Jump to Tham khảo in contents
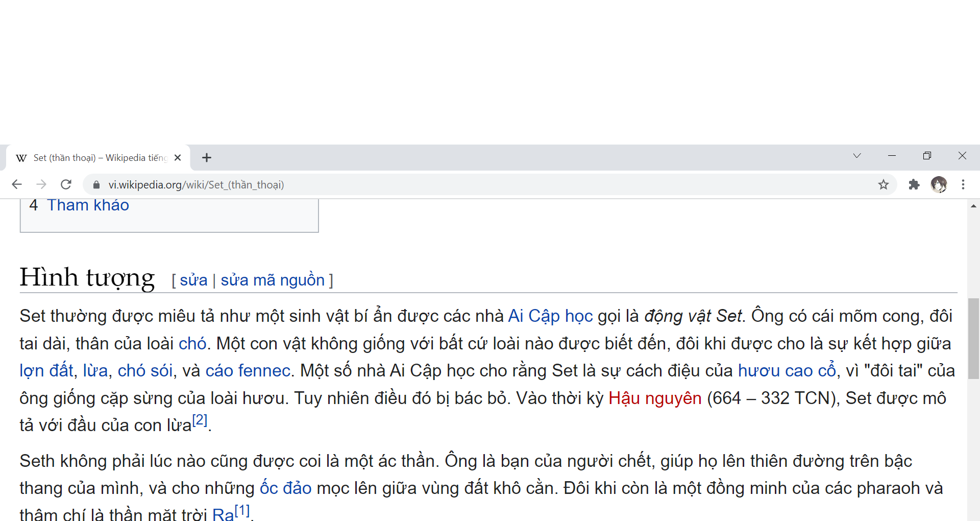This screenshot has height=521, width=980. click(88, 205)
